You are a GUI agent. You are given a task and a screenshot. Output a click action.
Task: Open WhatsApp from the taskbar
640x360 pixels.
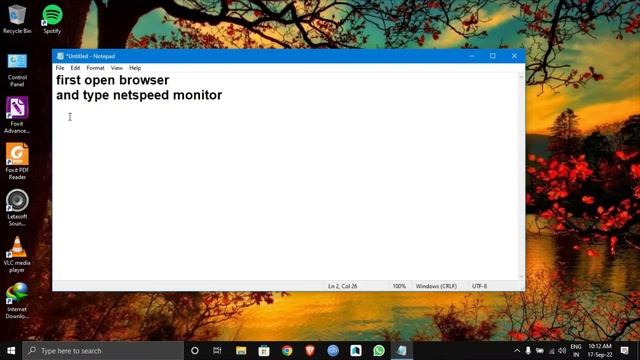[x=379, y=351]
